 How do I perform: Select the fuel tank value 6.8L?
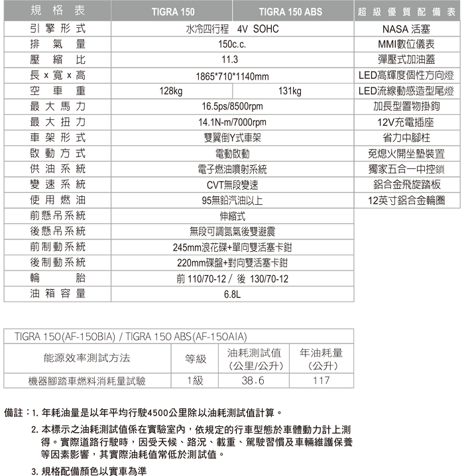tap(232, 294)
